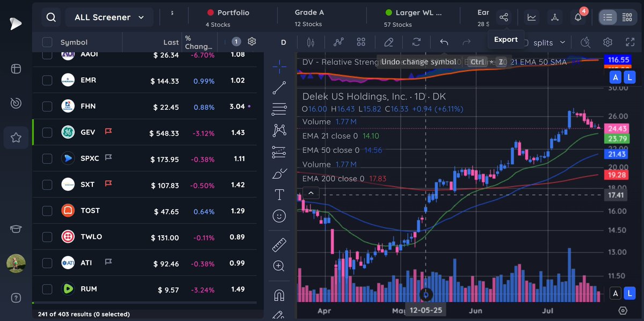Click the Export share icon
644x321 pixels.
tap(503, 17)
